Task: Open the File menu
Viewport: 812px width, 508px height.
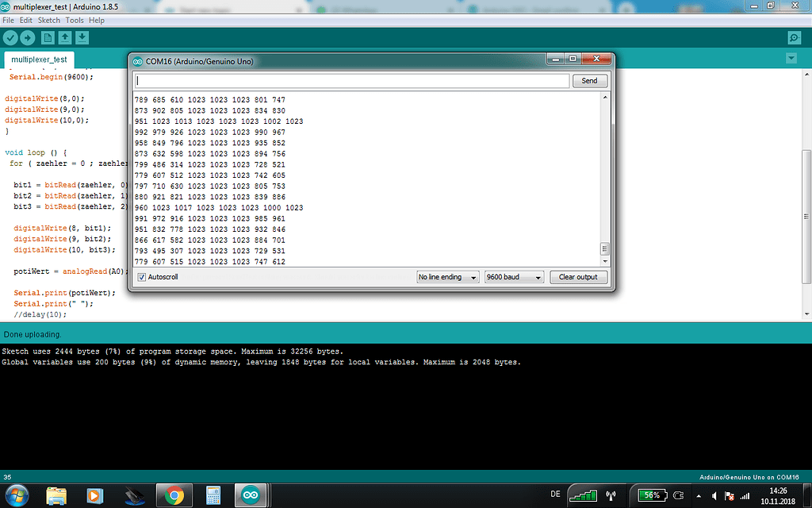Action: (x=8, y=20)
